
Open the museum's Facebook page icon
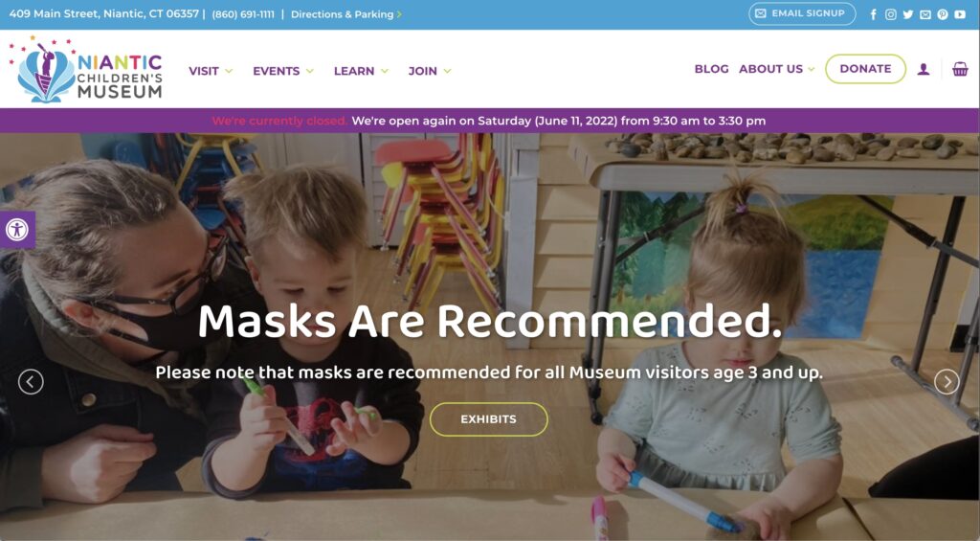tap(873, 14)
